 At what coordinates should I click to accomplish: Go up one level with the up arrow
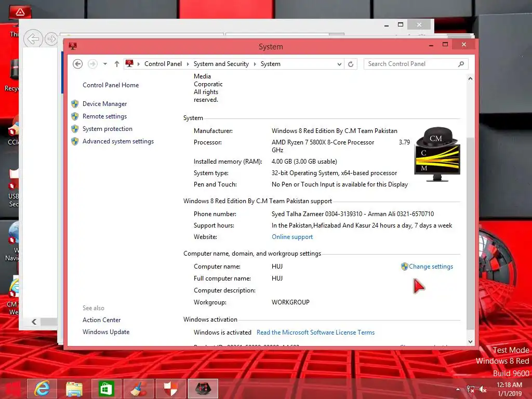click(117, 64)
